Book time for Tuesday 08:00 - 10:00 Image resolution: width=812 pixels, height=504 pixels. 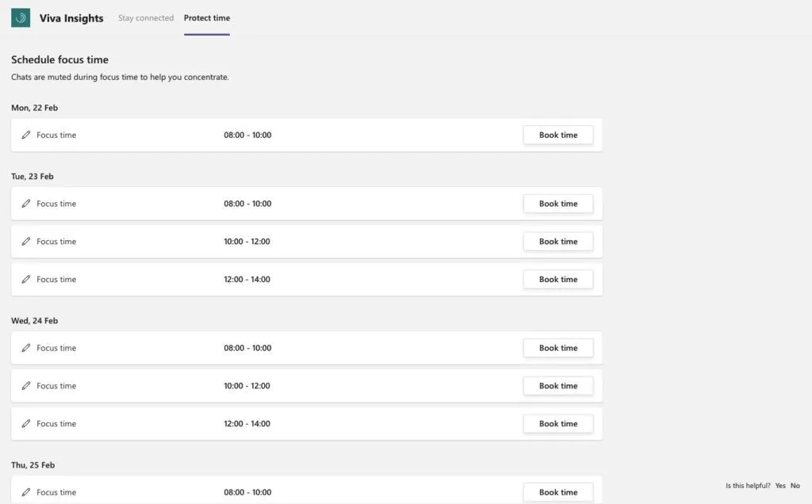click(x=558, y=204)
